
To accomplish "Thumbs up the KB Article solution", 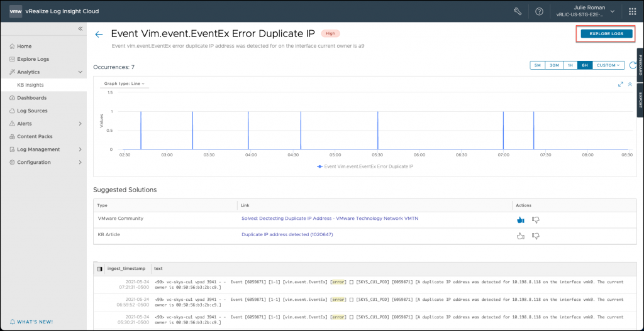I will tap(520, 236).
